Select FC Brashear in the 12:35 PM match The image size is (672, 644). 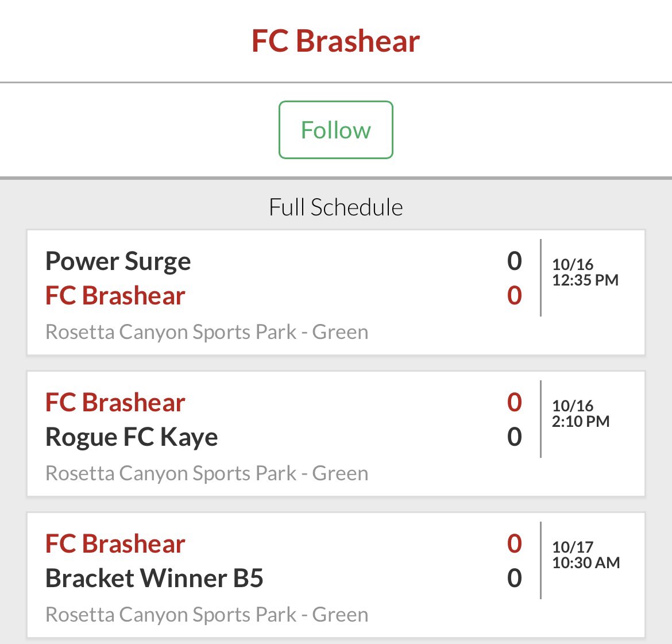coord(115,295)
